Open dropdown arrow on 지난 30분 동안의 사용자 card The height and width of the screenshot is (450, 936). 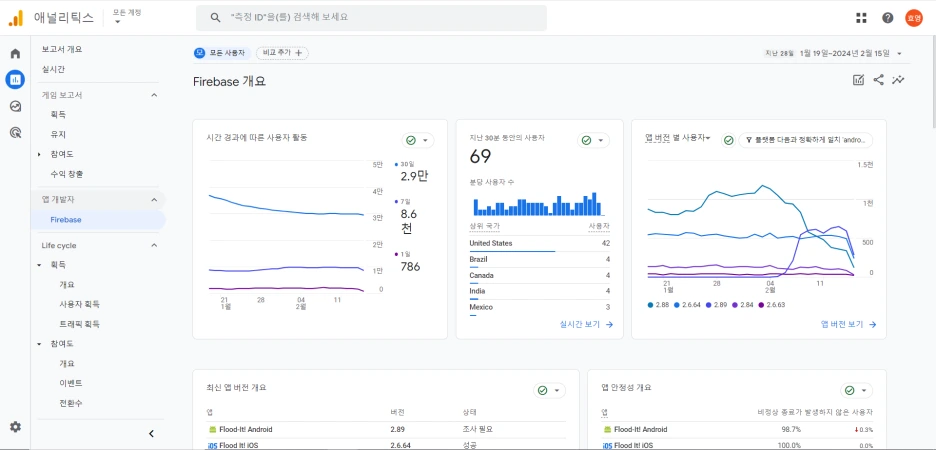point(601,141)
